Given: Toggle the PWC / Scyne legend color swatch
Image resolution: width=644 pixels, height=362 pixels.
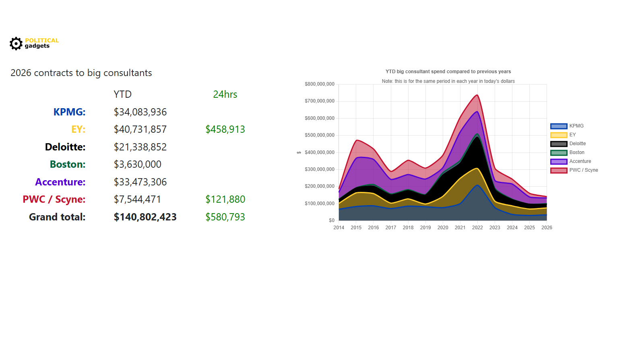Looking at the screenshot, I should 559,171.
